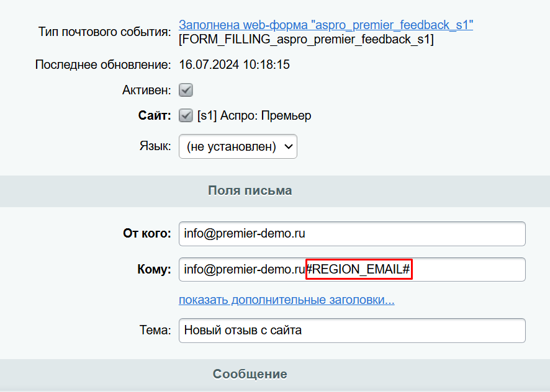Viewport: 550px width, 392px height.
Task: Click the highlighted #REGION_EMAIL# text
Action: point(359,269)
